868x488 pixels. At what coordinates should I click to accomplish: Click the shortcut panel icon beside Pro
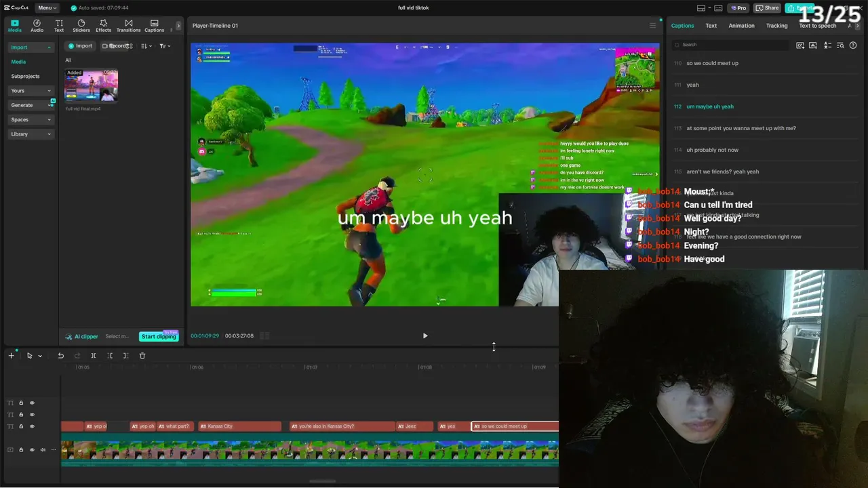pos(718,8)
